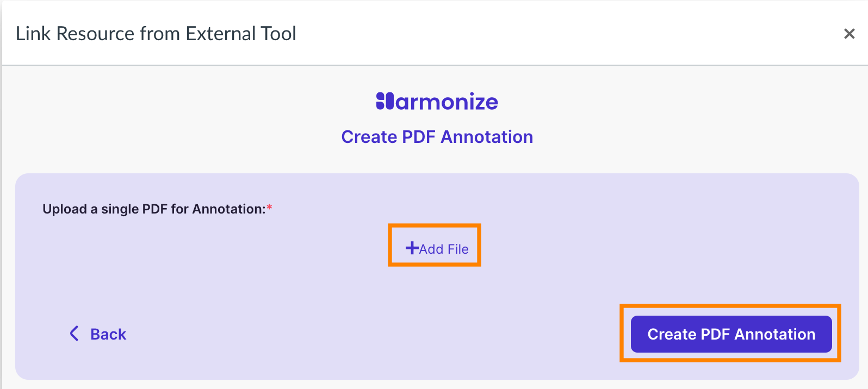Screen dimensions: 868x389
Task: Click the empty space below Add File
Action: (x=434, y=288)
